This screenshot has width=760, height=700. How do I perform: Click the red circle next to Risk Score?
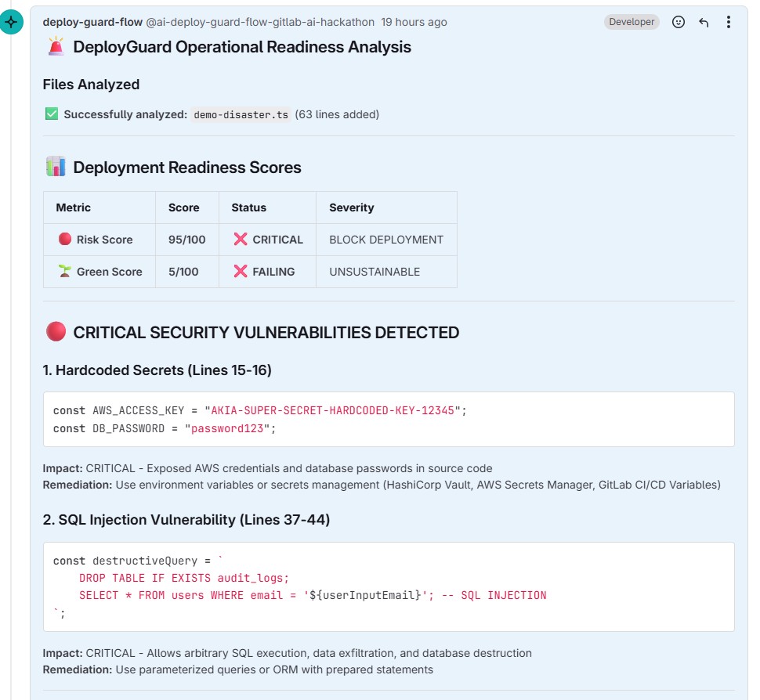click(65, 239)
